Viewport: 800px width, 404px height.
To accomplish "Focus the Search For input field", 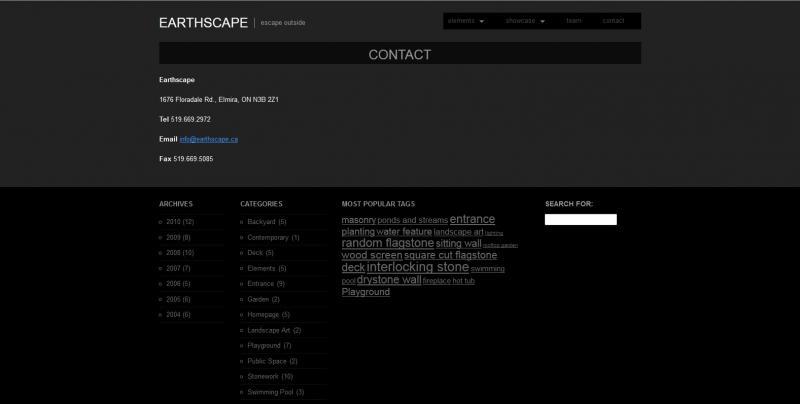I will tap(580, 219).
